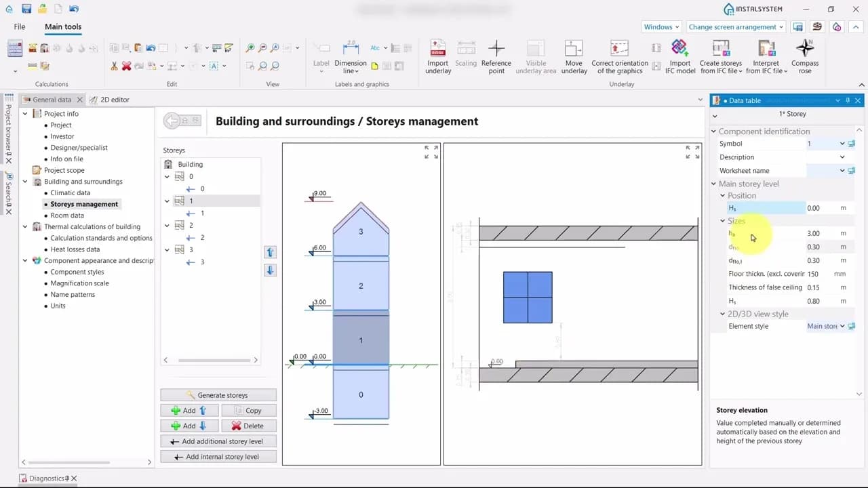The width and height of the screenshot is (868, 488).
Task: Click the Move underlay tool
Action: point(574,49)
